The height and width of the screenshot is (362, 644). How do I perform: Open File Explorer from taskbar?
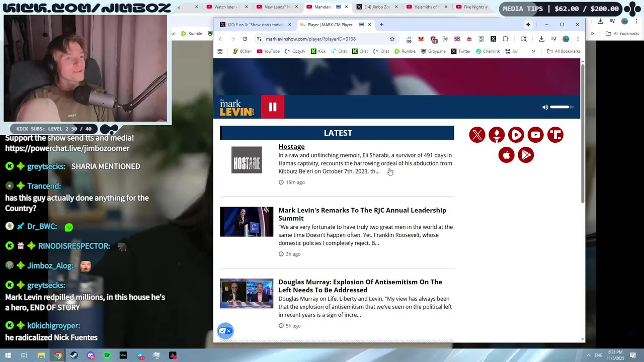(x=41, y=355)
